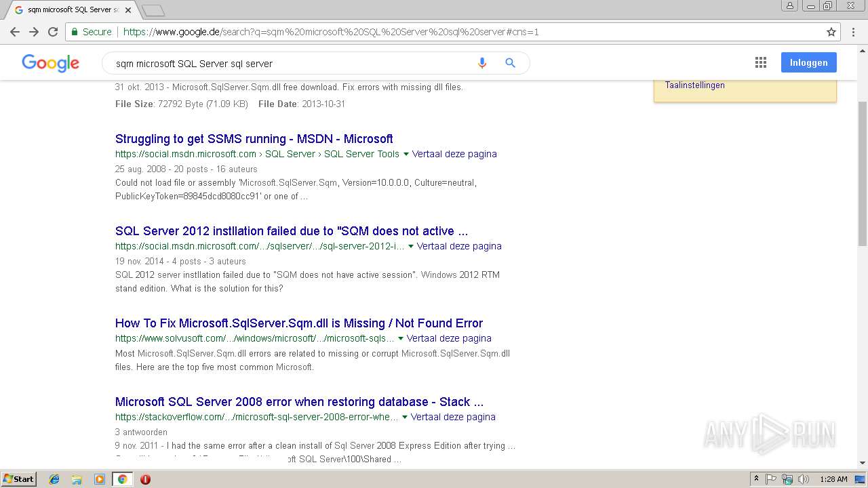The width and height of the screenshot is (868, 488).
Task: Click the solvusoft.com green URL text
Action: [254, 338]
